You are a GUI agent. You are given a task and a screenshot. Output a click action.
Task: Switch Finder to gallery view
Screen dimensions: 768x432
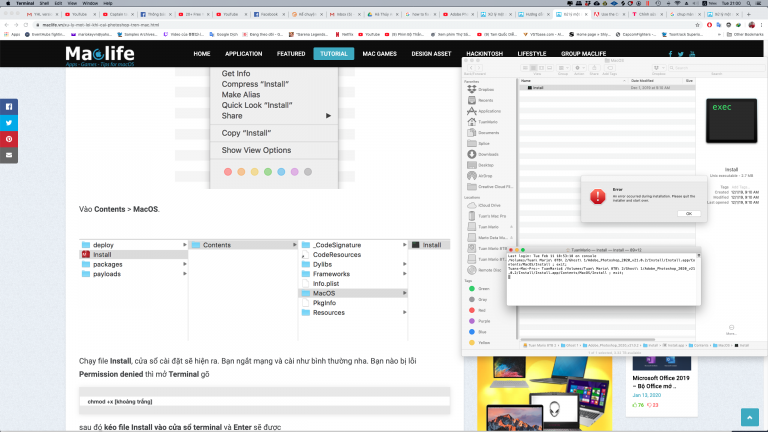click(x=549, y=68)
